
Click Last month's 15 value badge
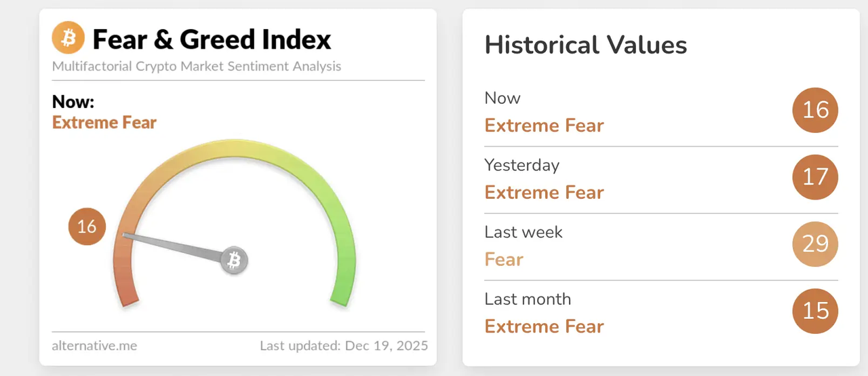(815, 311)
